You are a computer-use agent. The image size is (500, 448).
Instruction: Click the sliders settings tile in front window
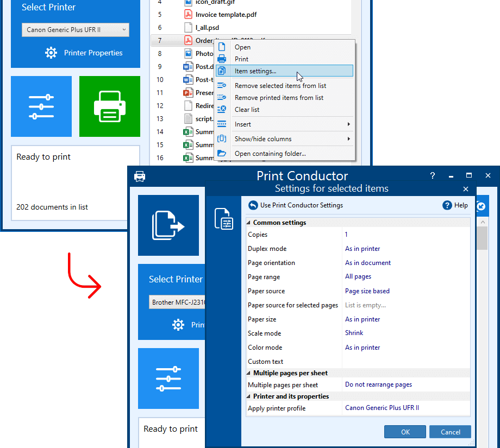(168, 378)
